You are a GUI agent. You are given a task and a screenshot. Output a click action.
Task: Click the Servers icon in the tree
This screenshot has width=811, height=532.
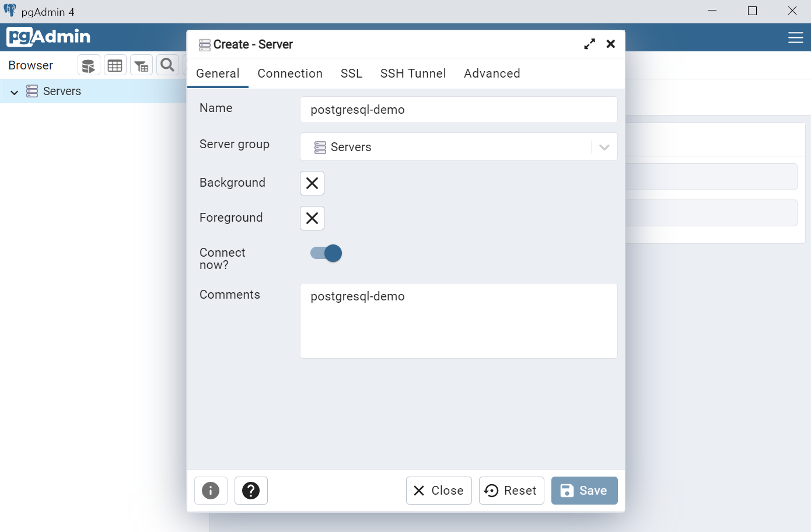(x=32, y=91)
